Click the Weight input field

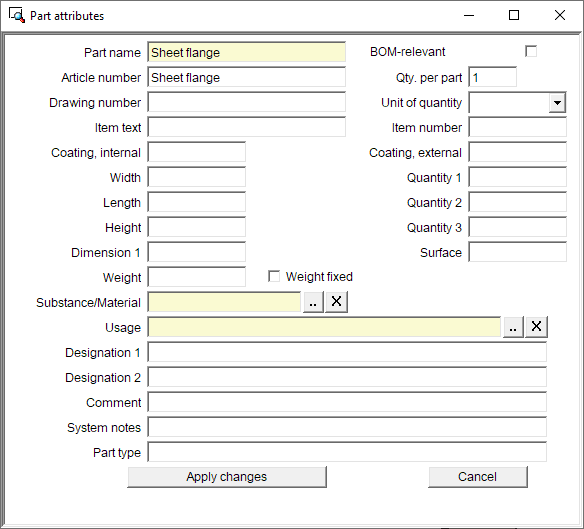pos(197,277)
